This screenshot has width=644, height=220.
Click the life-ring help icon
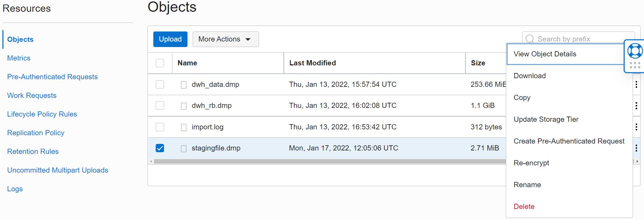(x=635, y=51)
